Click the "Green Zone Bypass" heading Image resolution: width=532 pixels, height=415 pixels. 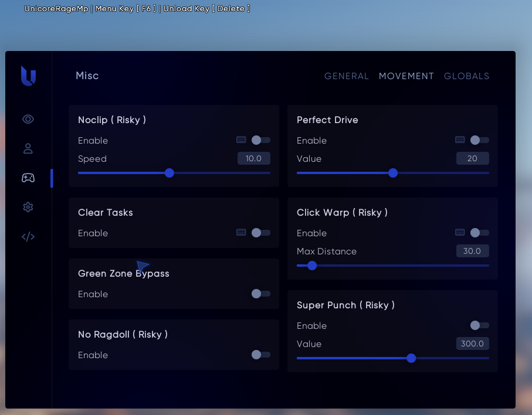(124, 273)
